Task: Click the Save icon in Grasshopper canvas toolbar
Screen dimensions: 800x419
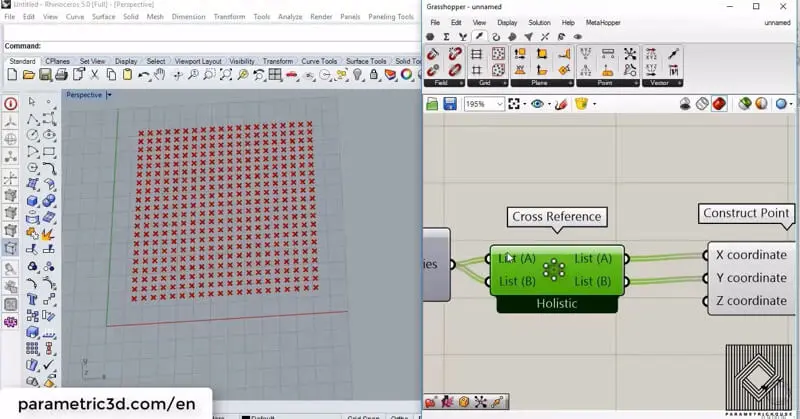Action: (450, 104)
